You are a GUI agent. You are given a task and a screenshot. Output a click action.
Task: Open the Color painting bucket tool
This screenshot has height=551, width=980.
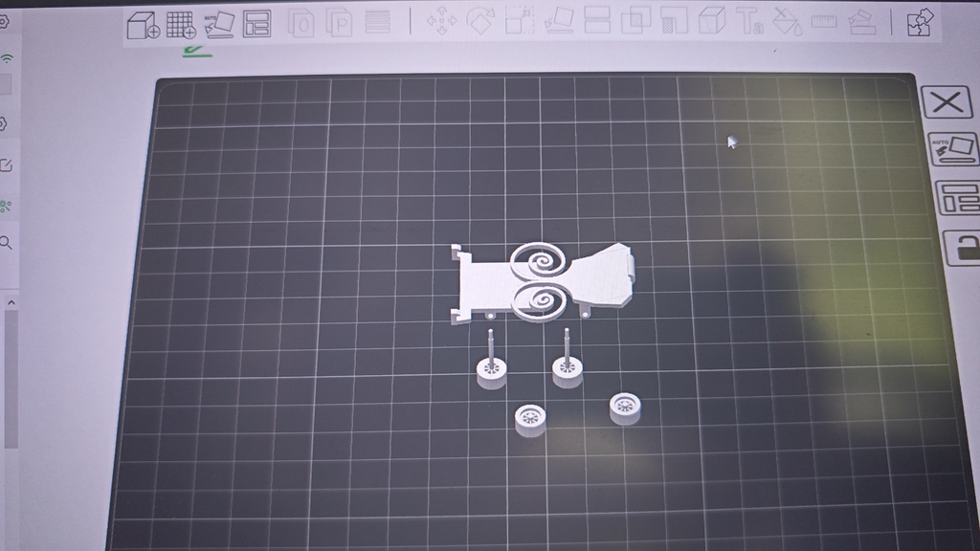point(787,21)
